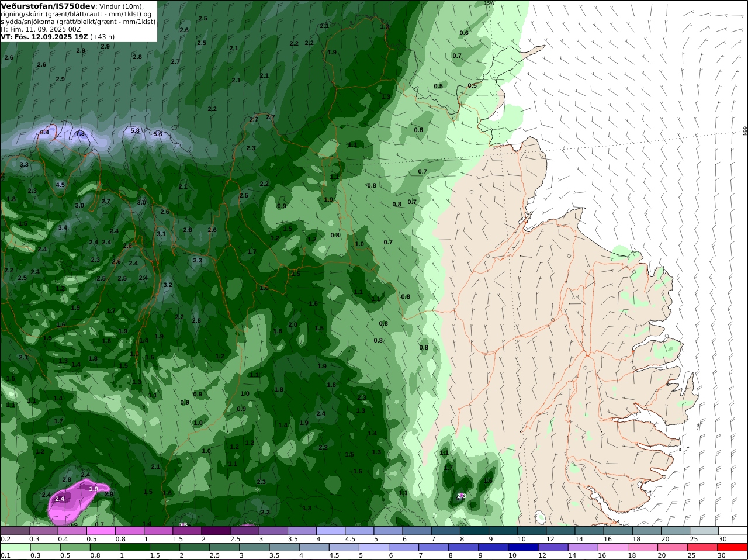Pick dark mauve snow swatch labeled 0.2
This screenshot has width=748, height=560.
tap(15, 531)
